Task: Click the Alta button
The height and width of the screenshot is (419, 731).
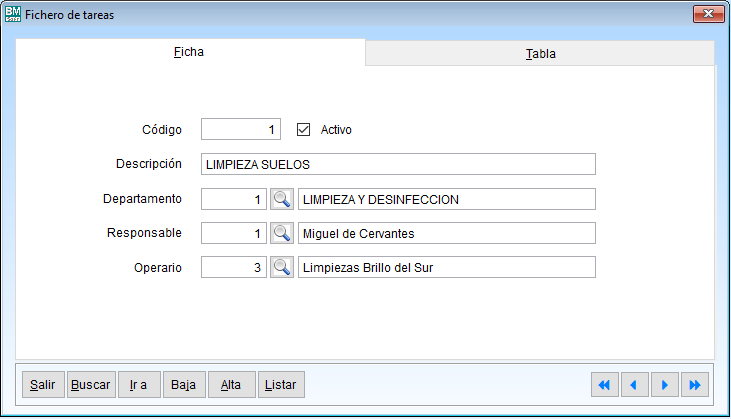Action: point(231,384)
